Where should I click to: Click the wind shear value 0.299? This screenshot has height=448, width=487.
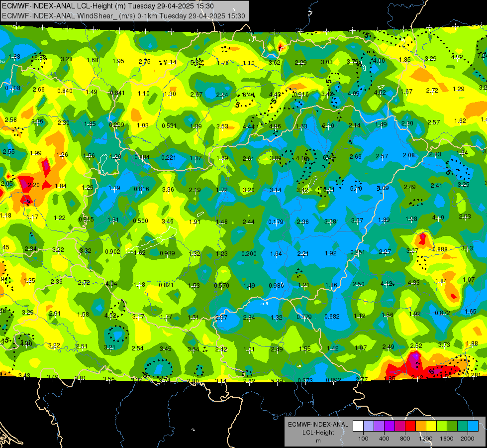pos(116,124)
